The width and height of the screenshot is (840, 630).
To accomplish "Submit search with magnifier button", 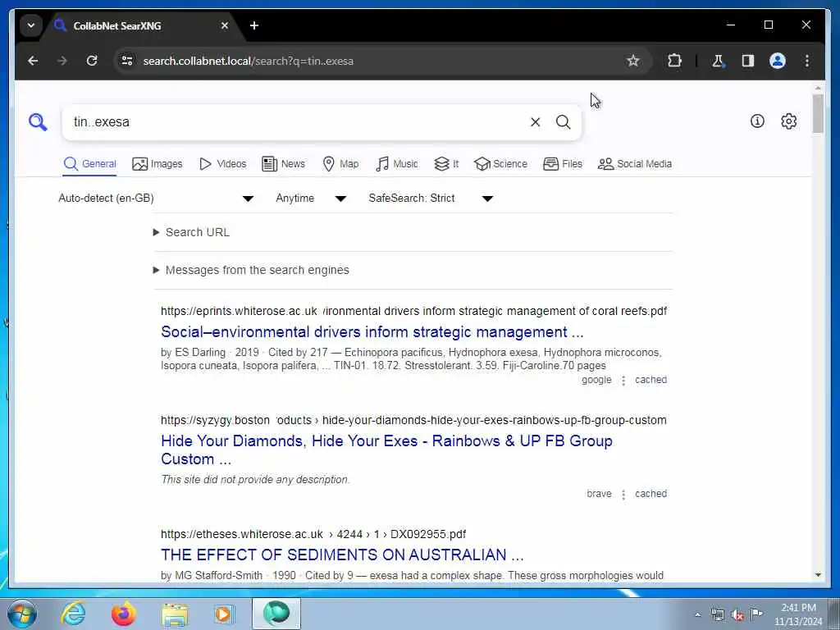I will (x=563, y=122).
